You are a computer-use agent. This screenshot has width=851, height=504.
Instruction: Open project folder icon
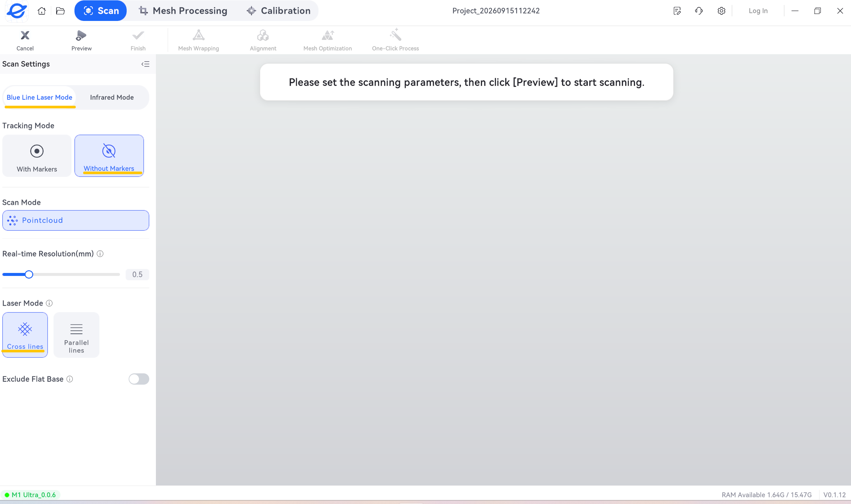point(60,11)
